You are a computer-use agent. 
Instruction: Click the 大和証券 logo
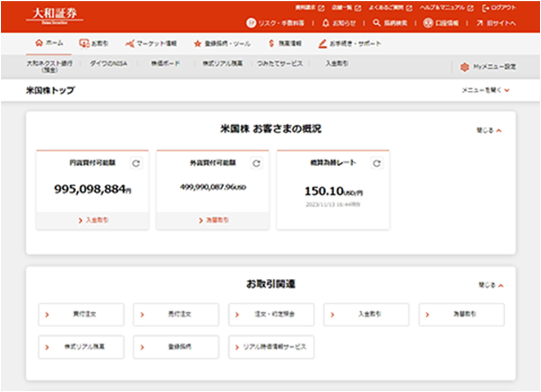(55, 15)
